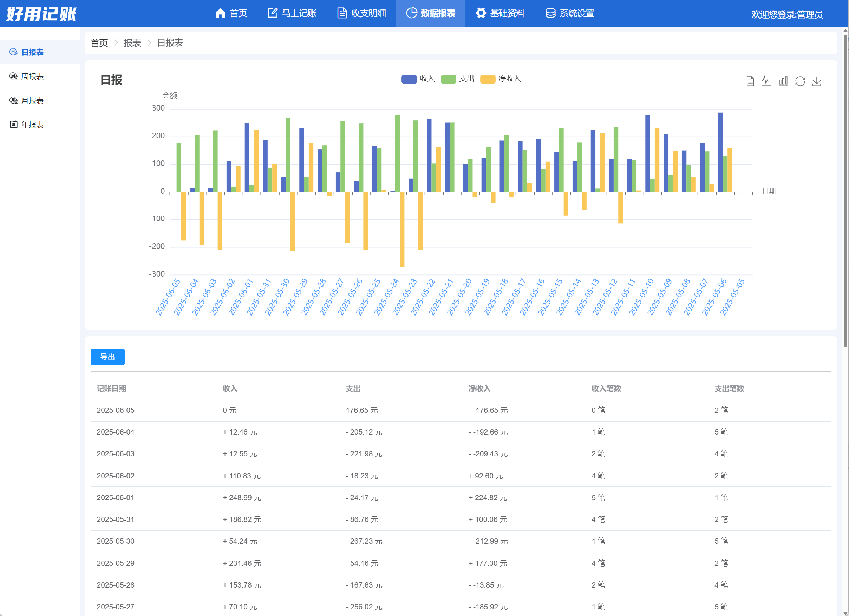This screenshot has width=849, height=616.
Task: Click the 周报表 sidebar icon
Action: pyautogui.click(x=14, y=76)
